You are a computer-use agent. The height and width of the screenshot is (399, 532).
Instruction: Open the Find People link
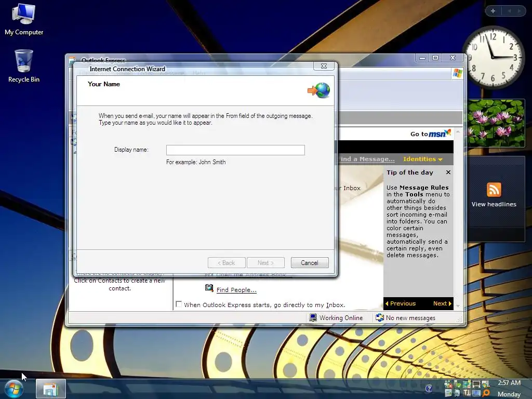[236, 290]
